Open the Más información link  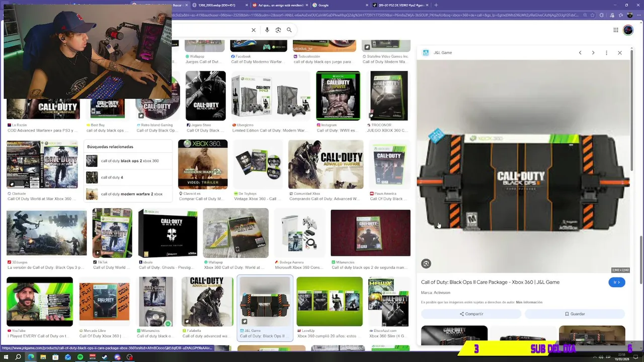pos(529,302)
